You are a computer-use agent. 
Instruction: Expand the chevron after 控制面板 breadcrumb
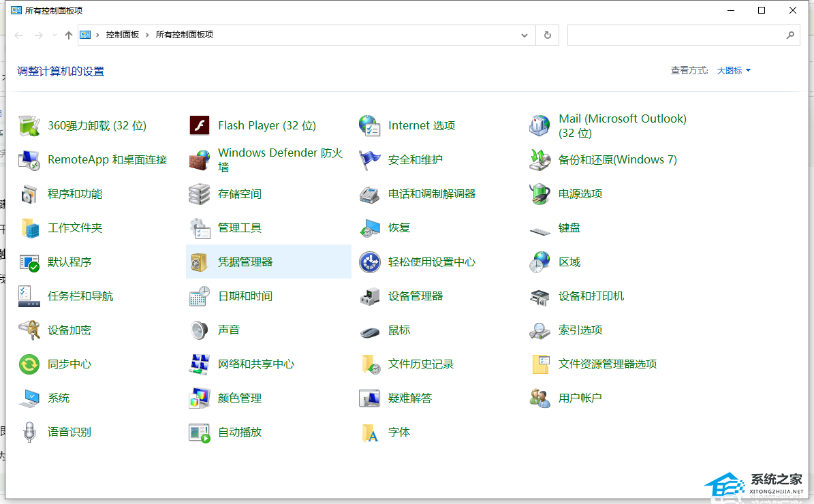click(x=146, y=35)
